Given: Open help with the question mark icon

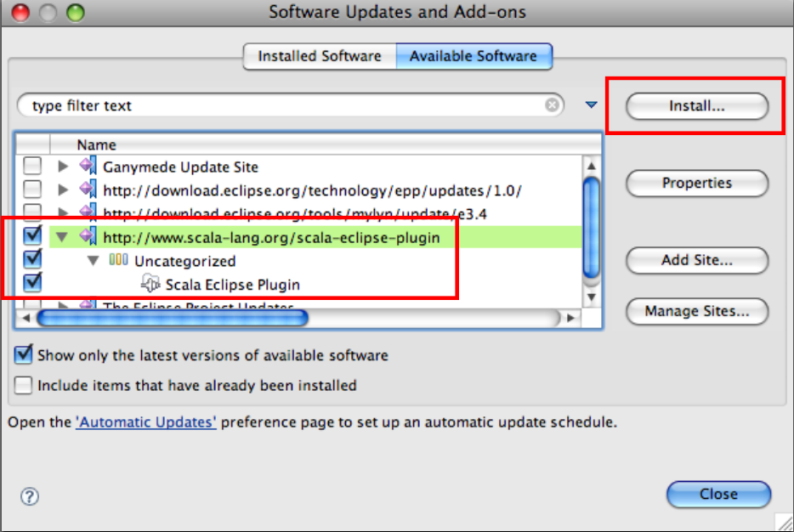Looking at the screenshot, I should coord(30,496).
